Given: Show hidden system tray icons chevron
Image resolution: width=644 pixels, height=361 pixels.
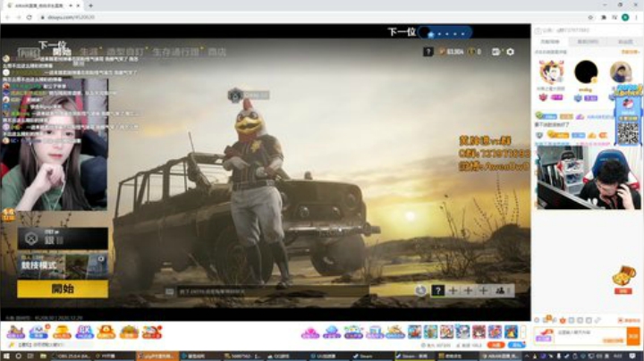Looking at the screenshot, I should pos(527,356).
